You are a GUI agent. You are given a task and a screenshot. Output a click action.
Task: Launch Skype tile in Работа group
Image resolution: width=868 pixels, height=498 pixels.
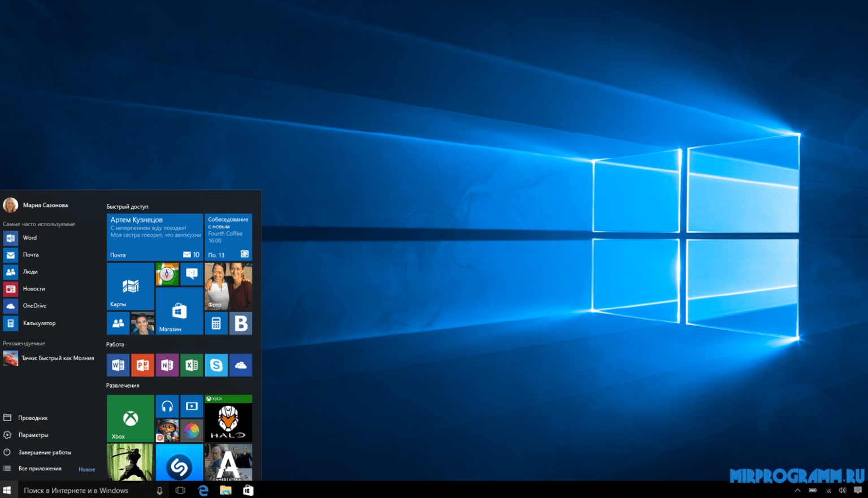[x=216, y=365]
